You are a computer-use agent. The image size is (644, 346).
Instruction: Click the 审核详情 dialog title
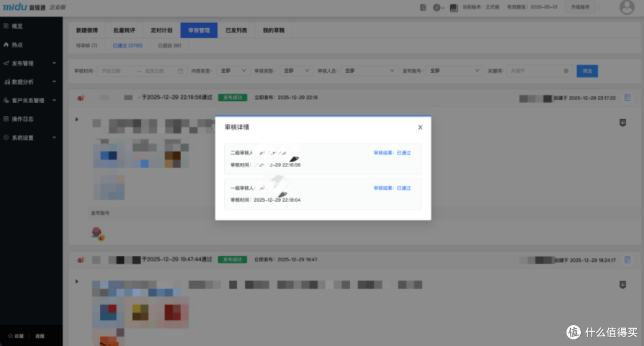(237, 128)
